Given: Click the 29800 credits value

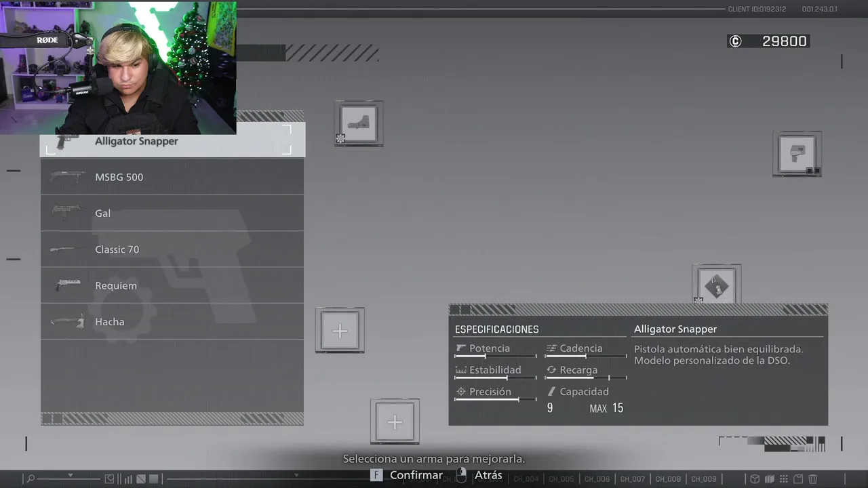Looking at the screenshot, I should tap(785, 41).
